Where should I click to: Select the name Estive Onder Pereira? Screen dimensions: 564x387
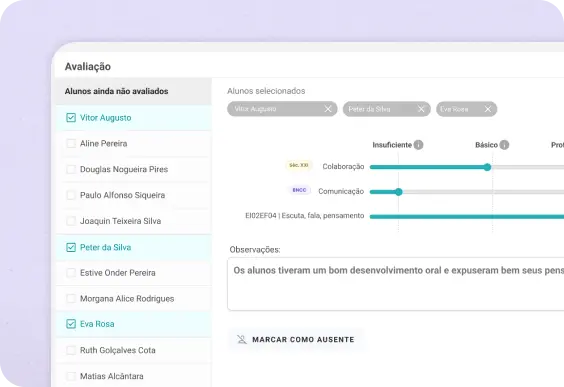point(118,273)
